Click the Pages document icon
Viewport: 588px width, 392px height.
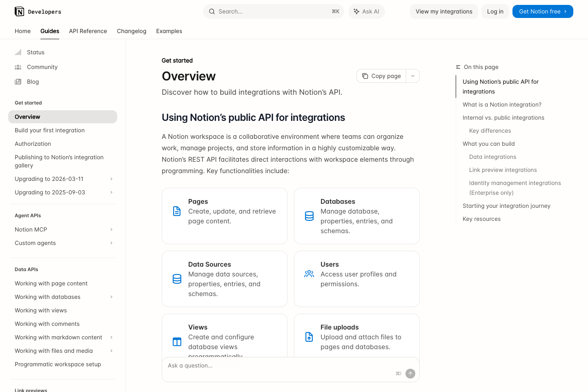177,211
